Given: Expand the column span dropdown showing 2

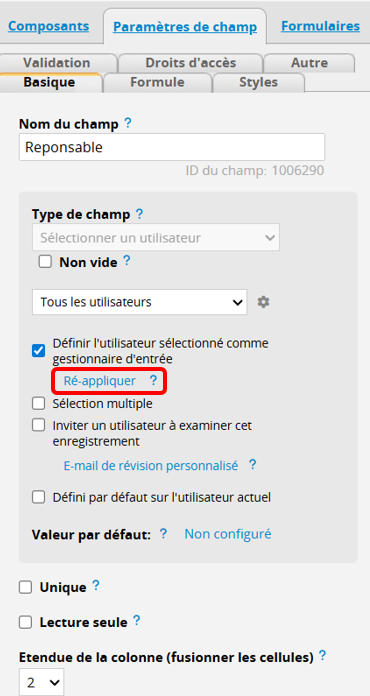Looking at the screenshot, I should click(42, 682).
